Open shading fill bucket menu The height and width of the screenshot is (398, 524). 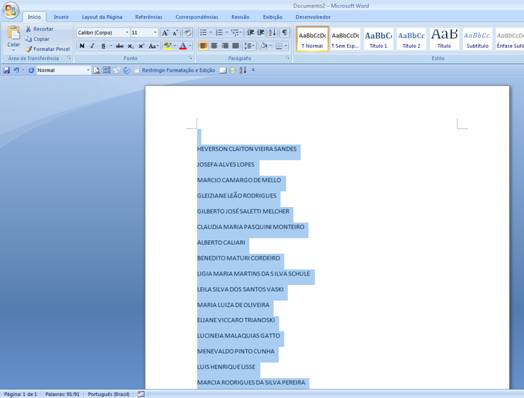[x=265, y=45]
